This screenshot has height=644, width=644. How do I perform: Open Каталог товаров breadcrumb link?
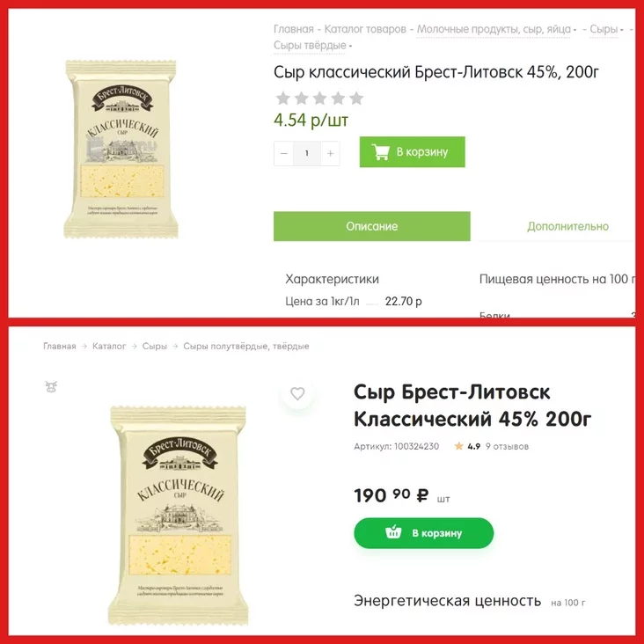pos(365,29)
